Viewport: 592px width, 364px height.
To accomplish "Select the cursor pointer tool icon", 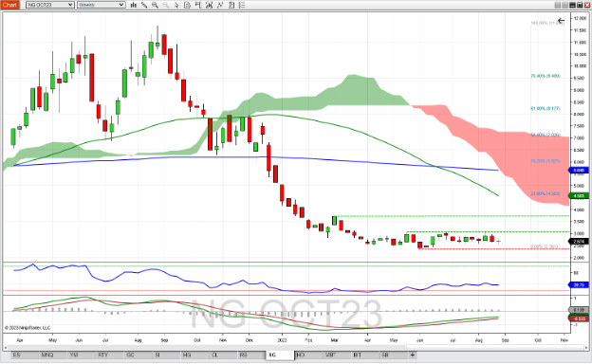I will tap(176, 5).
